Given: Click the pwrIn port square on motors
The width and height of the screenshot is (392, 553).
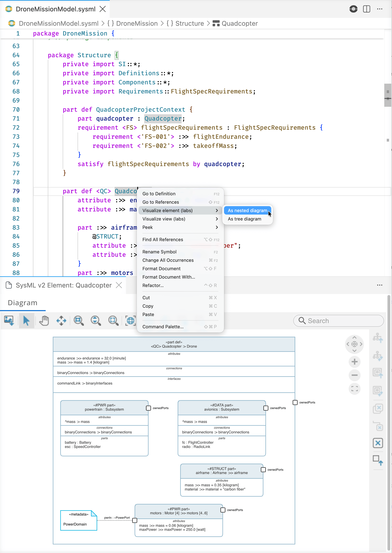Looking at the screenshot, I should click(x=135, y=520).
